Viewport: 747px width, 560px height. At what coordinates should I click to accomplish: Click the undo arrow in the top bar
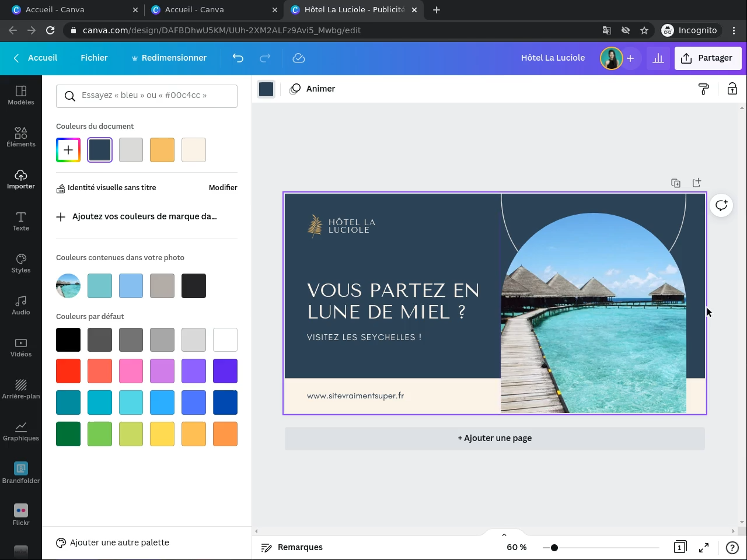[238, 58]
